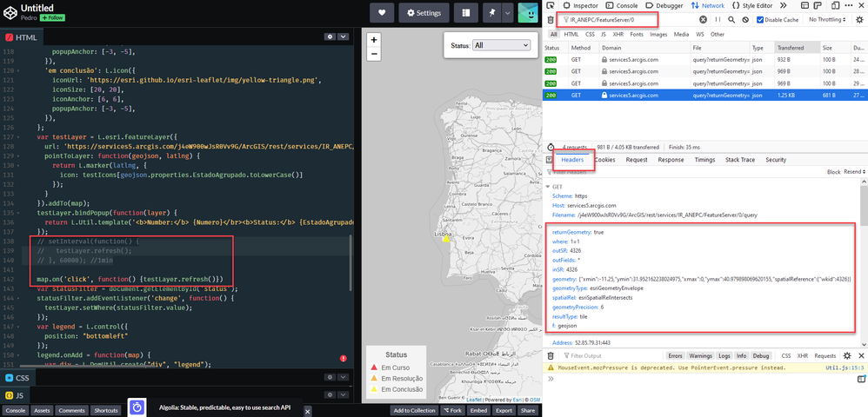The image size is (868, 417).
Task: Show more devtools tabs
Action: click(x=784, y=5)
